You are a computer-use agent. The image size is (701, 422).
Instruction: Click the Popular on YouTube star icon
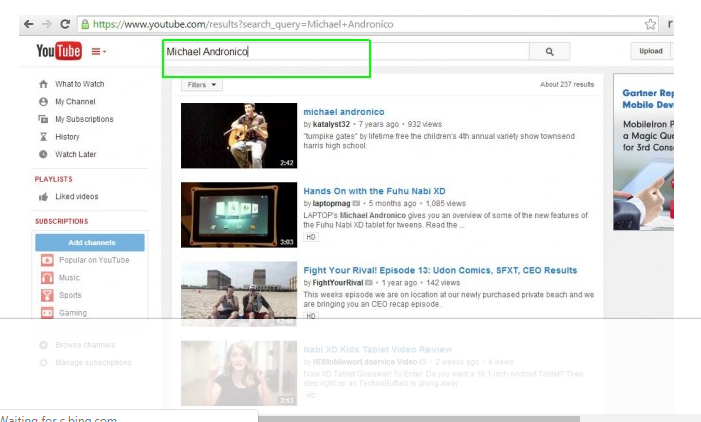tap(47, 260)
